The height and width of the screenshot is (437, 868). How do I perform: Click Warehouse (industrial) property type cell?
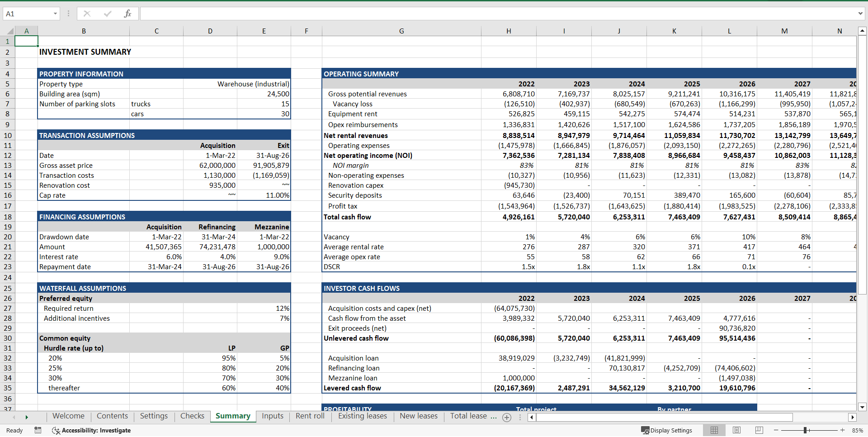click(253, 84)
